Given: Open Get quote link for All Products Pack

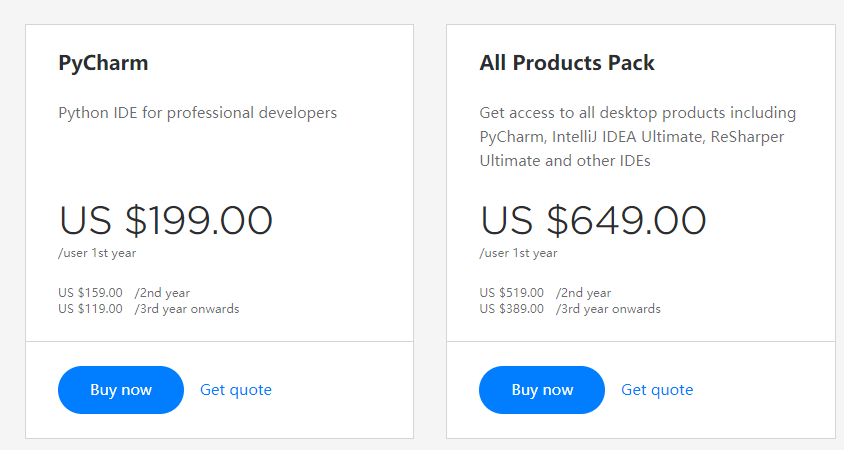Looking at the screenshot, I should [657, 390].
